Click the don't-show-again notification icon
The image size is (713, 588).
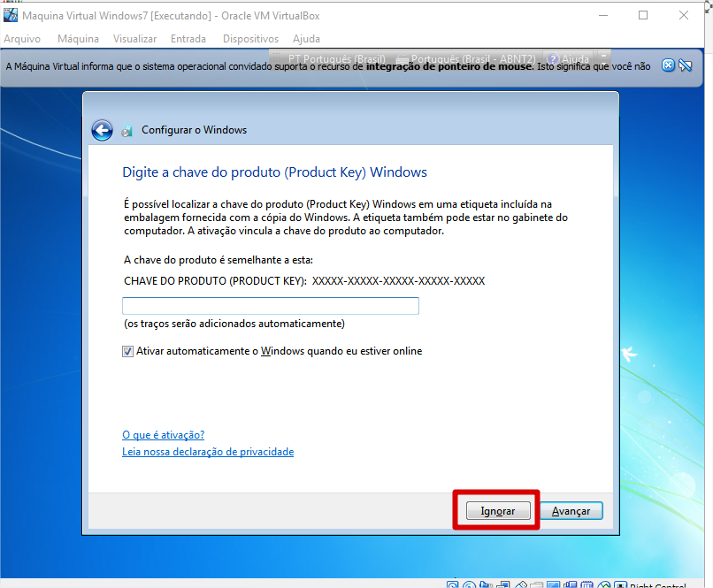click(686, 65)
